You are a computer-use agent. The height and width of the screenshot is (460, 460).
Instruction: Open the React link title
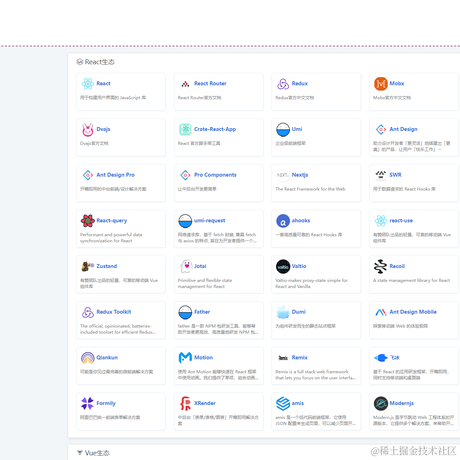pyautogui.click(x=103, y=83)
